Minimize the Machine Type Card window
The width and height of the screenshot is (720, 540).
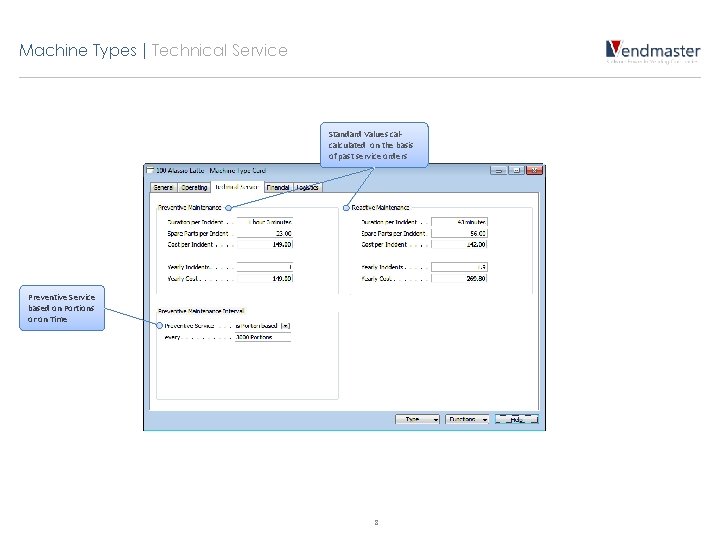click(x=498, y=170)
